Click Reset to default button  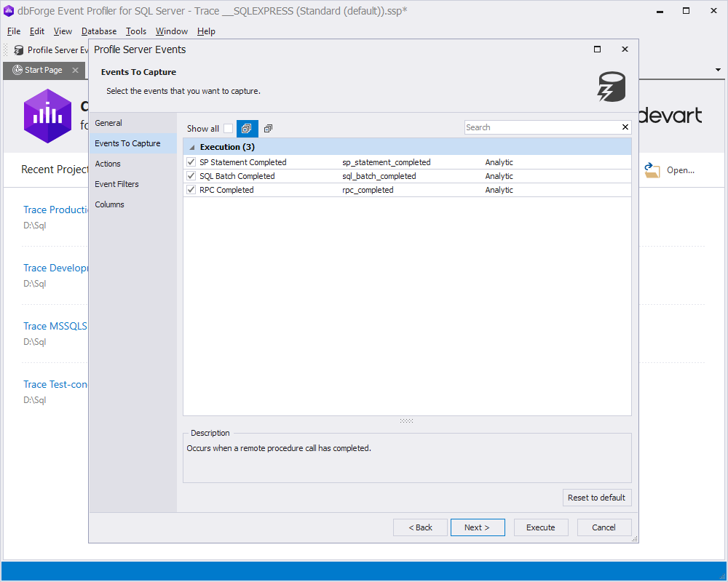(x=597, y=498)
